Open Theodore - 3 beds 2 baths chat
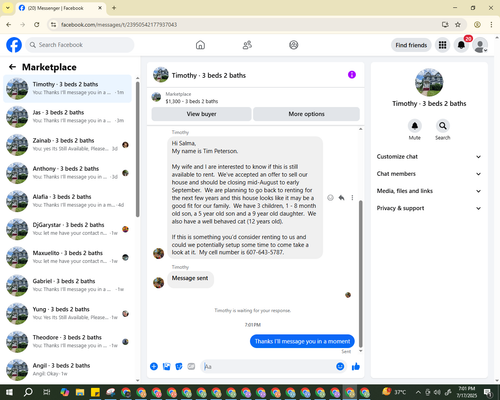 (x=67, y=341)
